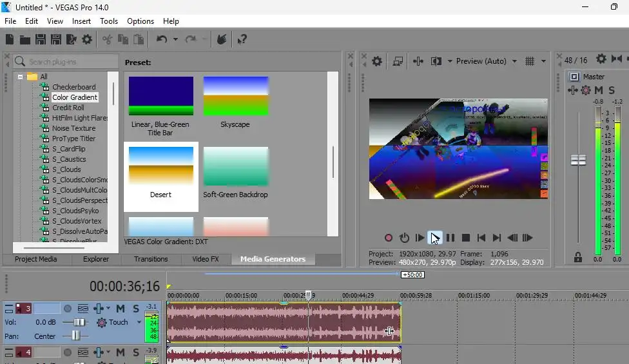Adjust track 3 pan slider

(75, 336)
